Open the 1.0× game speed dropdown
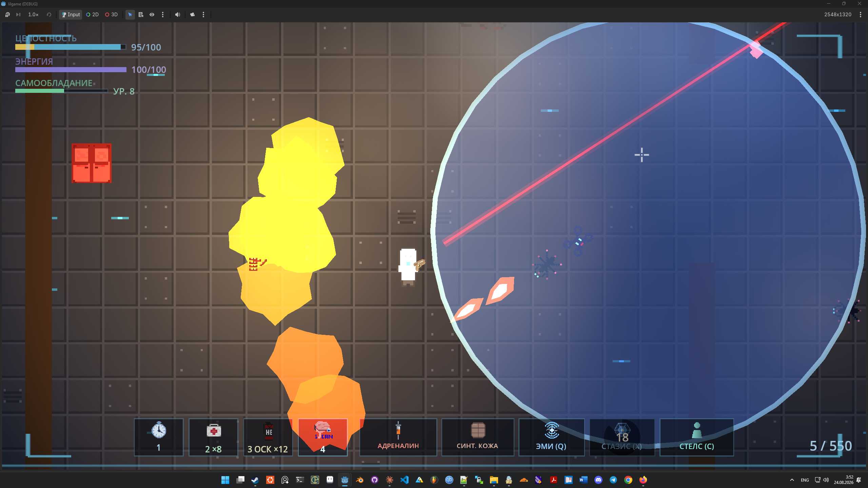This screenshot has height=488, width=868. coord(33,15)
